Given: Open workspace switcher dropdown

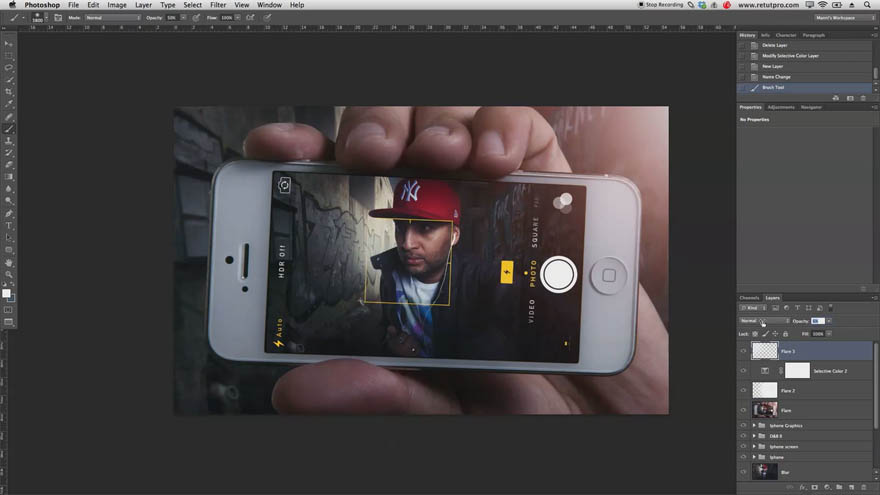Looking at the screenshot, I should (x=845, y=18).
